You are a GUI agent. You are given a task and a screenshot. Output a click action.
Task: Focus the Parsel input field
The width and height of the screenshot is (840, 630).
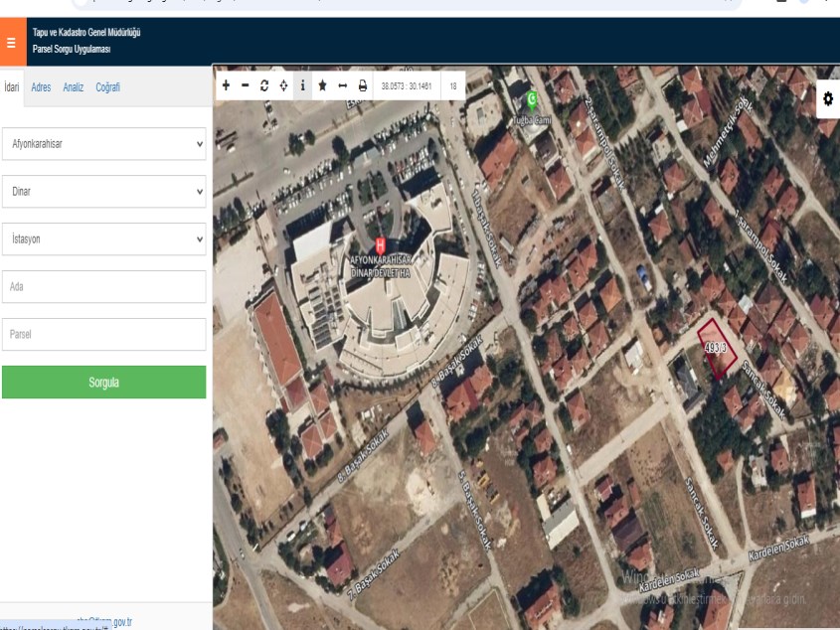pyautogui.click(x=103, y=334)
